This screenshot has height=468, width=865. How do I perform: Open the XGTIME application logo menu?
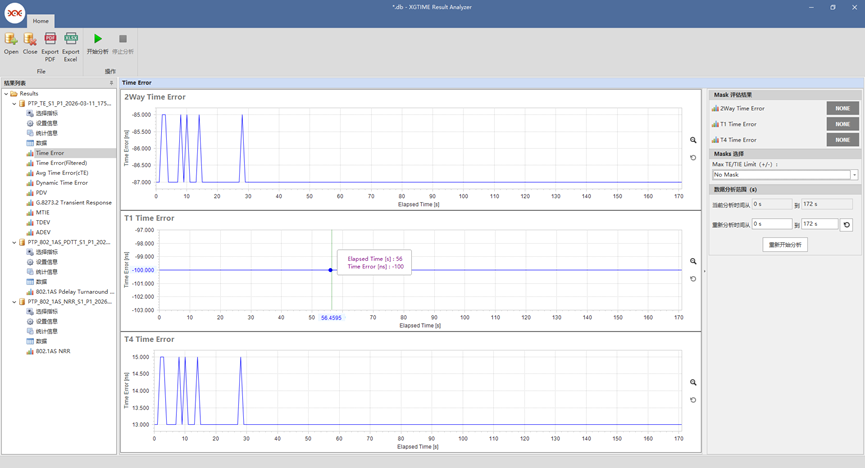click(15, 13)
